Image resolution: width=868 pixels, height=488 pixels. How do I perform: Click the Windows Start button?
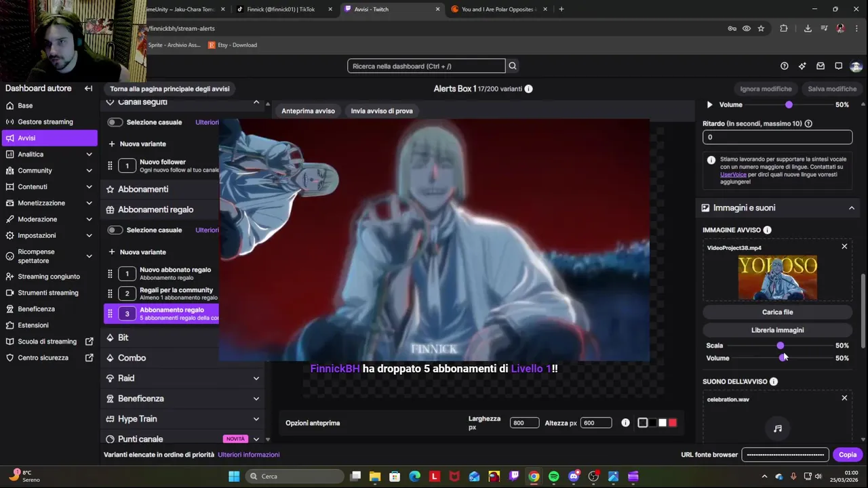[234, 476]
